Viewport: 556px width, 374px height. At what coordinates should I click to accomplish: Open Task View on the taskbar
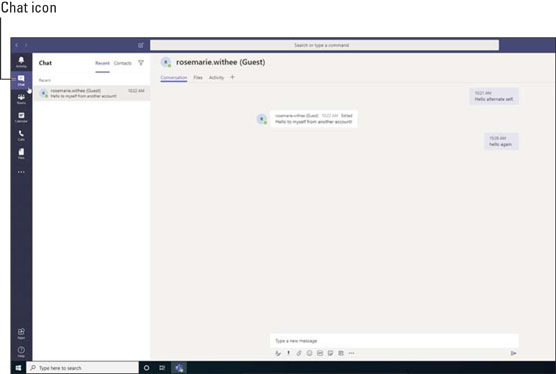tap(162, 368)
